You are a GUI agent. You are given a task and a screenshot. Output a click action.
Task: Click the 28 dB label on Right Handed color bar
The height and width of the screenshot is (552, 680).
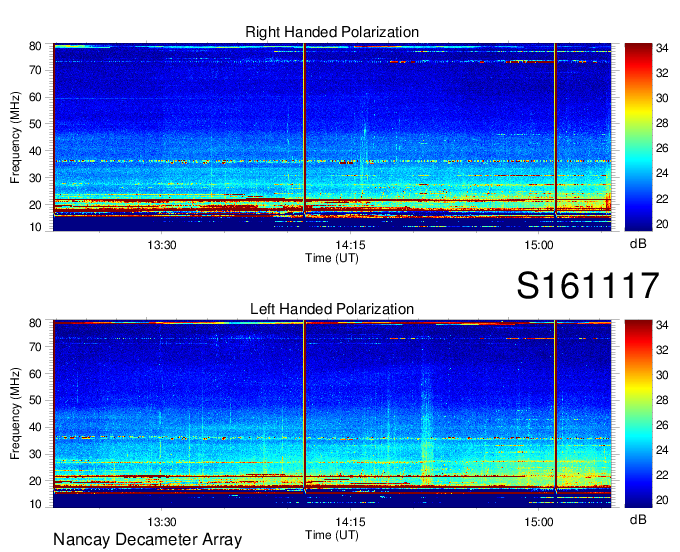(662, 124)
